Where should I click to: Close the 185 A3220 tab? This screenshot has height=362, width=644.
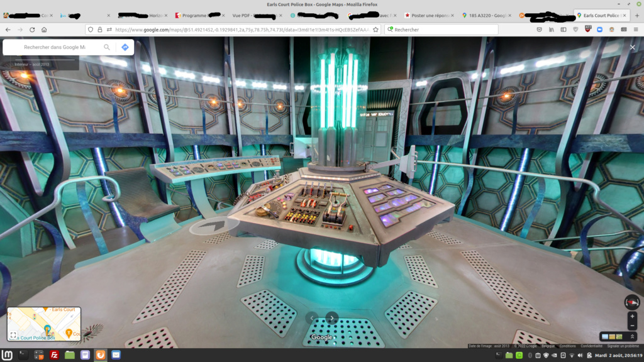pyautogui.click(x=509, y=16)
